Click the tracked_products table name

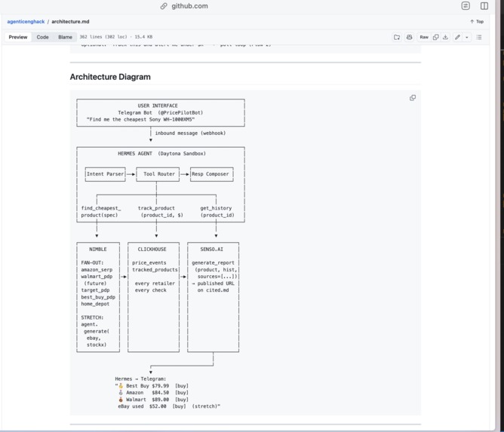click(155, 270)
